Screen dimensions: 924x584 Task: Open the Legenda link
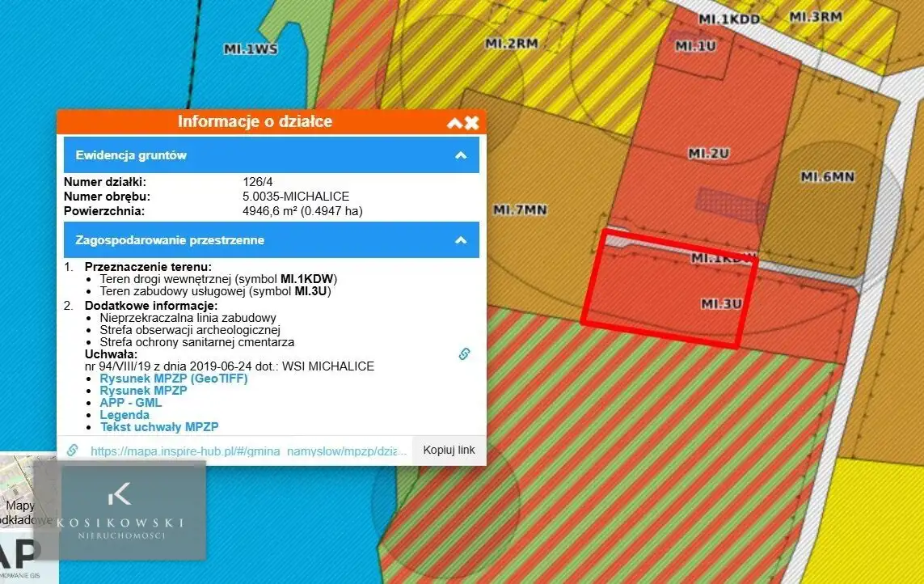pyautogui.click(x=124, y=415)
